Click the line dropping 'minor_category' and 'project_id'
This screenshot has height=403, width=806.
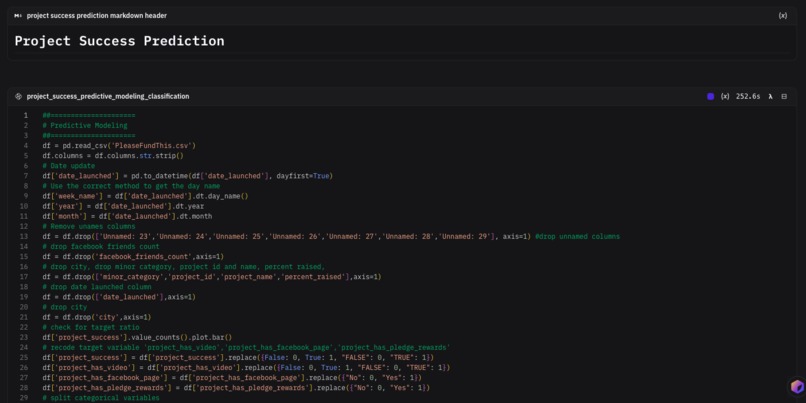(x=212, y=277)
